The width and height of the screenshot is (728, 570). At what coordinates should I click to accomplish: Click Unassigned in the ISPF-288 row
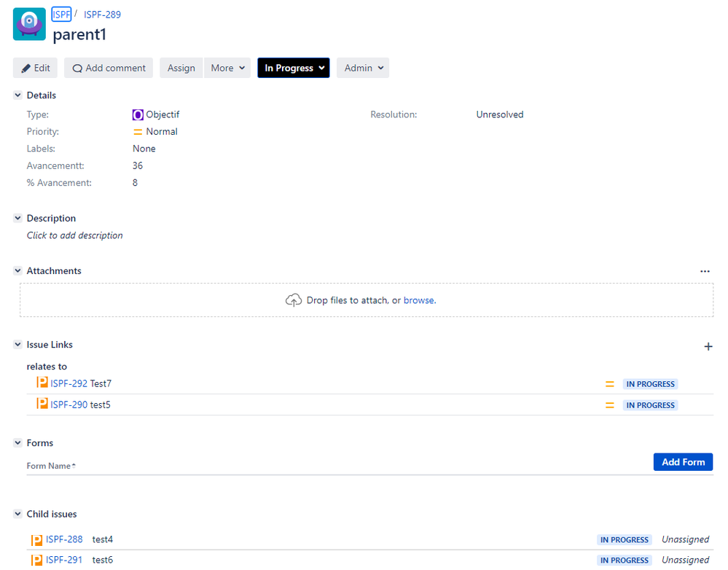point(685,540)
